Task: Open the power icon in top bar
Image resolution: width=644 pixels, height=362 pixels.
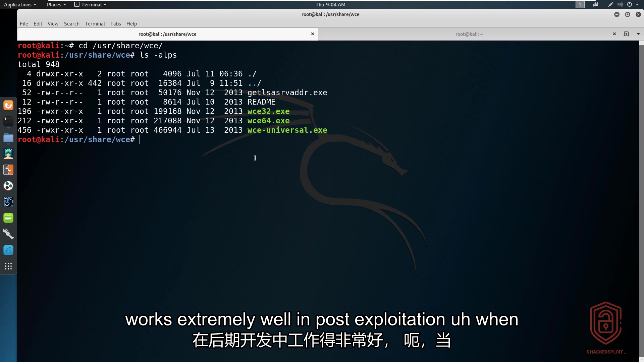Action: click(630, 5)
